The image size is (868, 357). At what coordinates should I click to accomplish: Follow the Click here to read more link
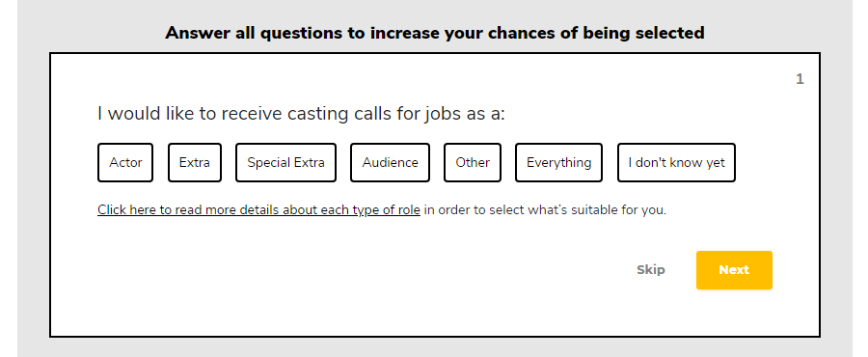coord(258,210)
